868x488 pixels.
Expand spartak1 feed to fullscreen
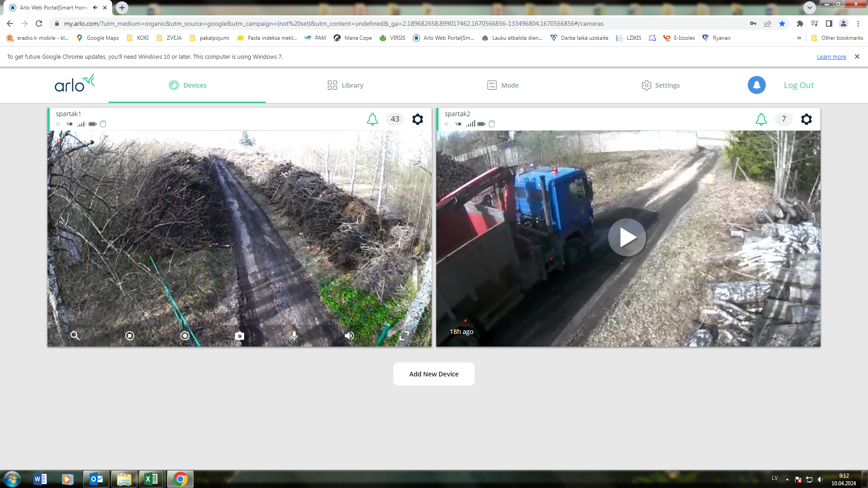point(404,336)
